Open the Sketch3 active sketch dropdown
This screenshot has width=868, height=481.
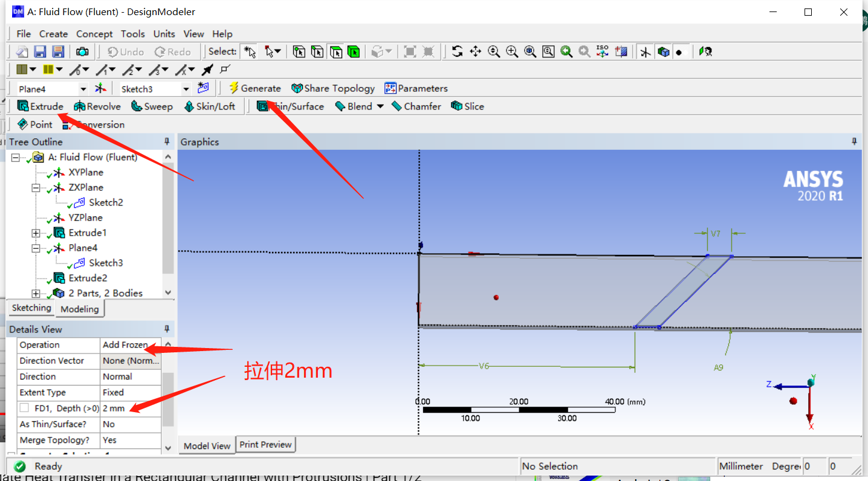click(x=186, y=89)
